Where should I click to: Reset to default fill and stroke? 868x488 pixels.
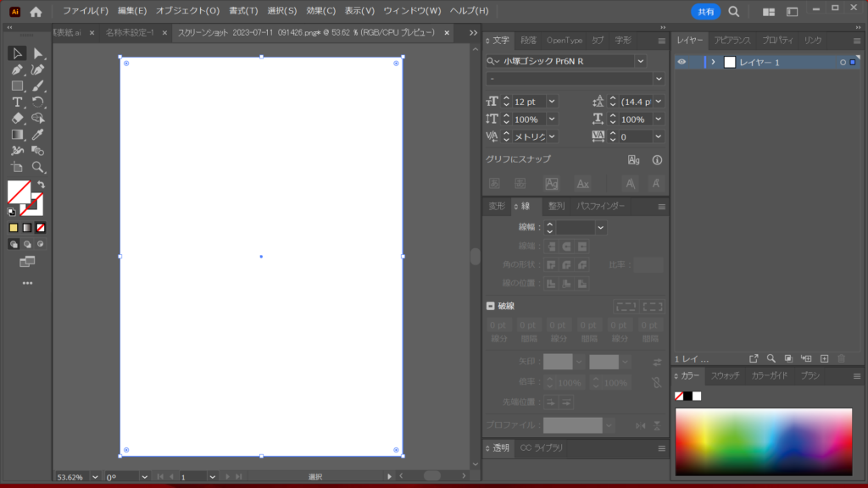click(11, 212)
